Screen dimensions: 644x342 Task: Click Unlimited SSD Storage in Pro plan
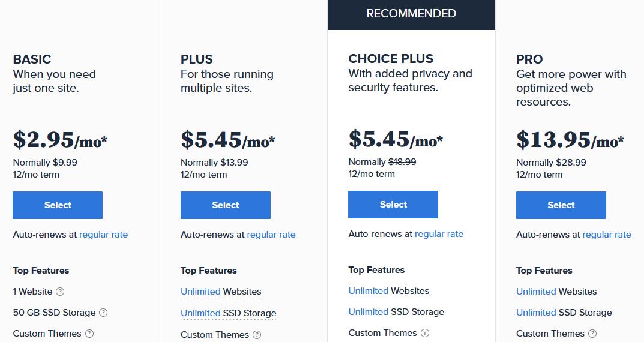click(564, 313)
